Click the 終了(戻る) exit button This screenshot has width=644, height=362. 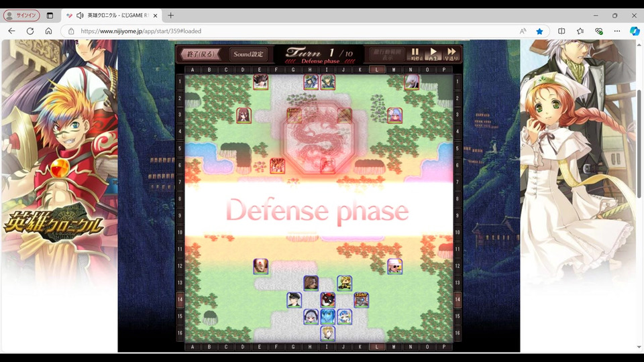(x=200, y=54)
